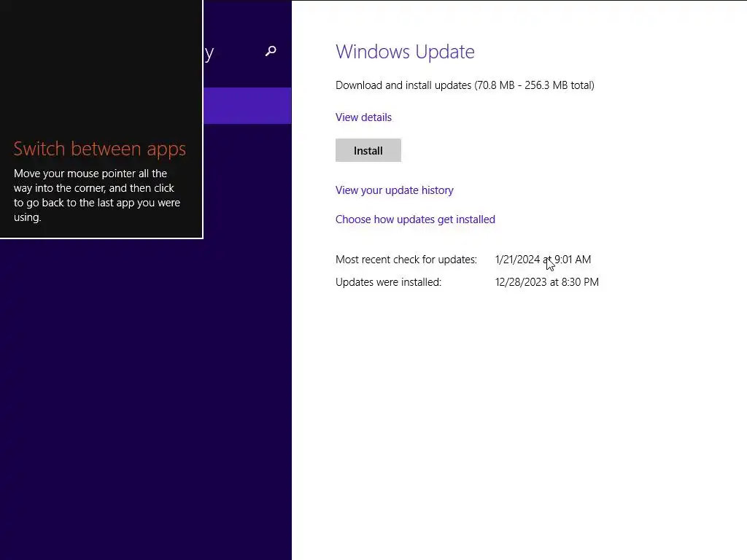Click the Switch between apps tip title
The width and height of the screenshot is (747, 560).
[x=99, y=149]
